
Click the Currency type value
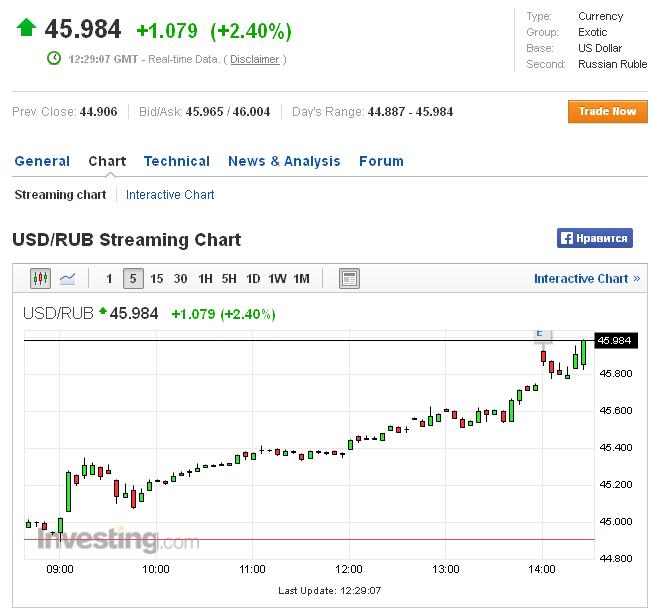click(600, 16)
